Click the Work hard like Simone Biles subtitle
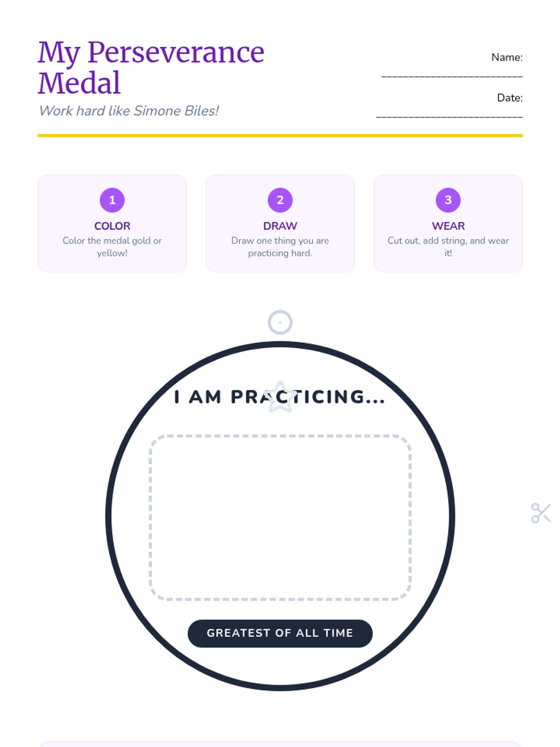 [x=129, y=111]
